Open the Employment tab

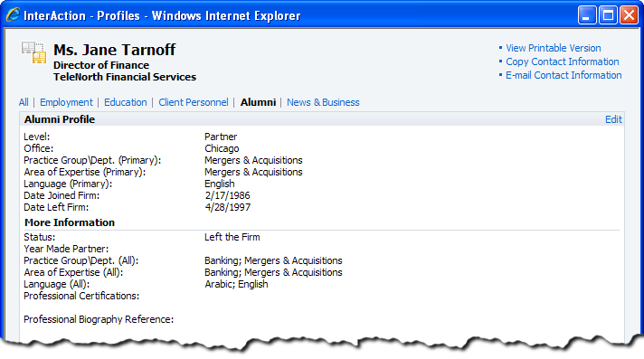(66, 102)
